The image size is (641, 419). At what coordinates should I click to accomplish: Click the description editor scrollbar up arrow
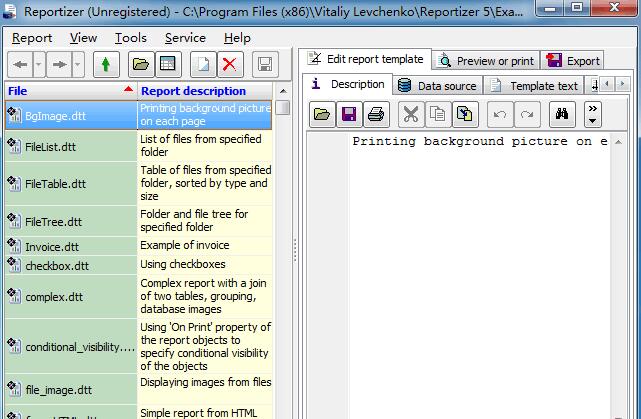(619, 142)
